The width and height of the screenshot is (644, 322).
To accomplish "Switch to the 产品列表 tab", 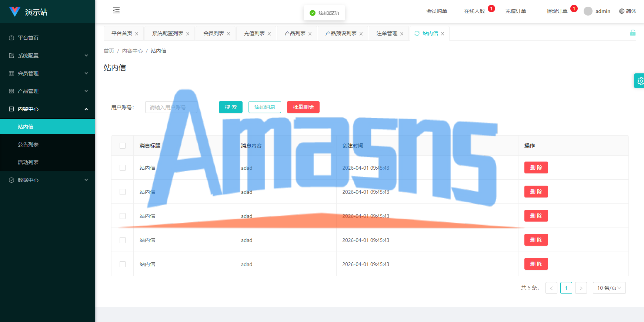I will pyautogui.click(x=295, y=33).
